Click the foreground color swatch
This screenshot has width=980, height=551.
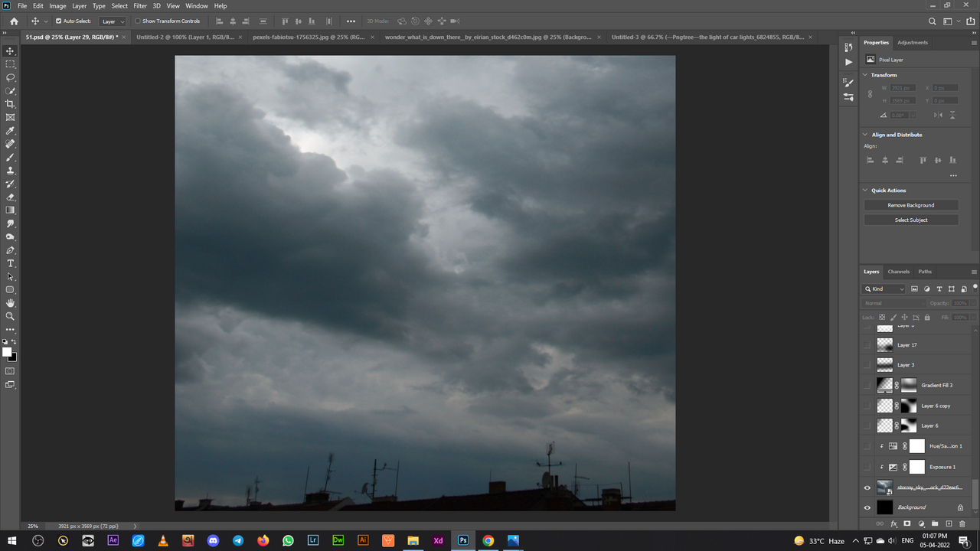coord(7,352)
